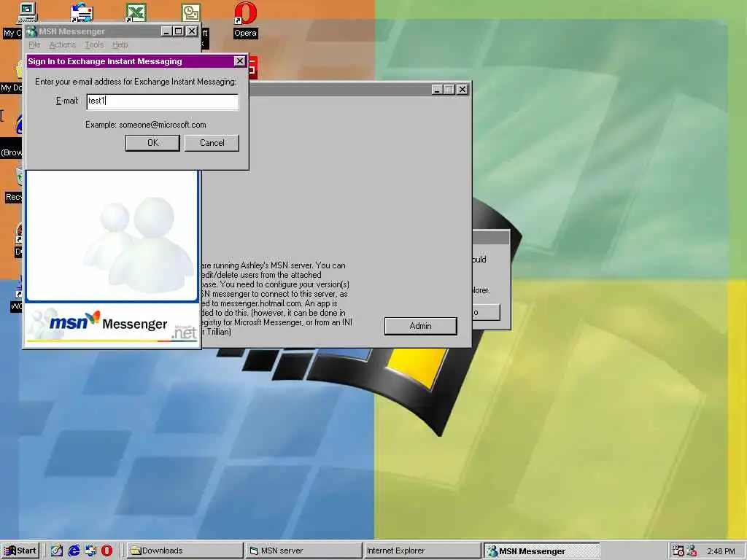Focus the E-mail input field

click(x=163, y=101)
